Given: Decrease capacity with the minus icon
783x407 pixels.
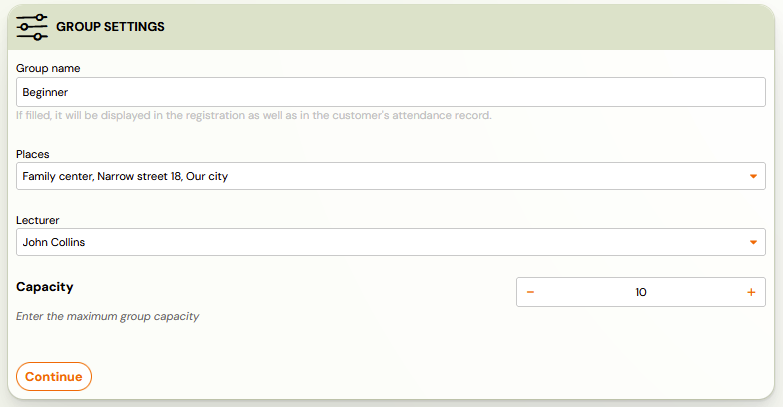Looking at the screenshot, I should [x=530, y=292].
